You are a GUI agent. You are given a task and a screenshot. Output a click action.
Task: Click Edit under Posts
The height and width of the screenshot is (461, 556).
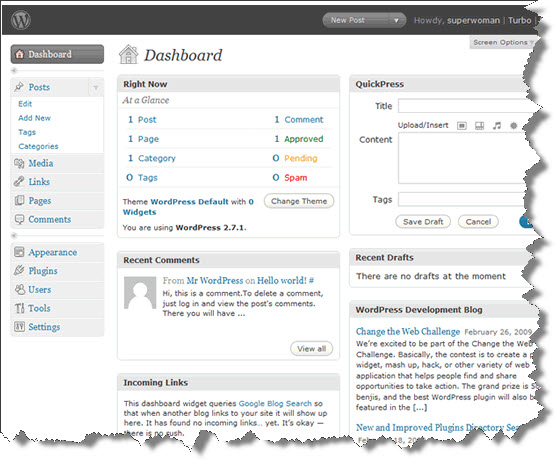pyautogui.click(x=25, y=104)
